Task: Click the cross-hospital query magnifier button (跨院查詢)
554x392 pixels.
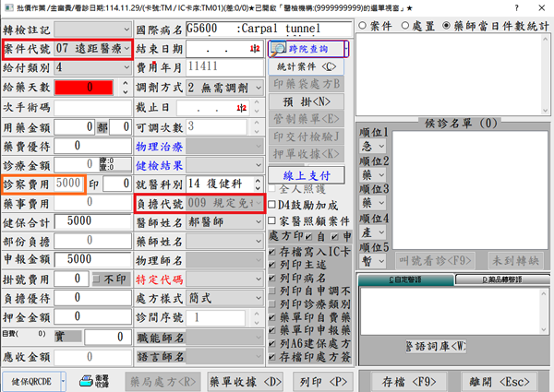Action: point(307,48)
